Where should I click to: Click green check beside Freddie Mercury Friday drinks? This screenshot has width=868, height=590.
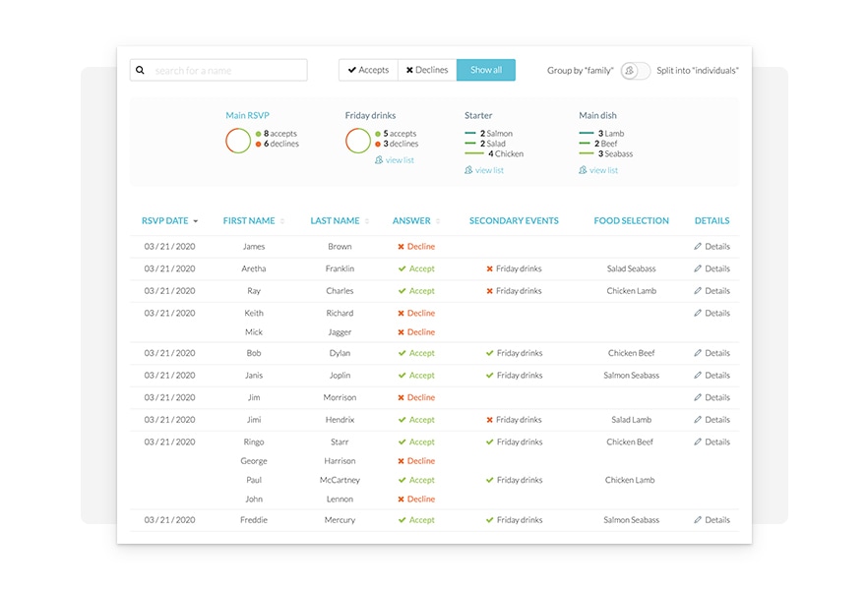coord(489,520)
